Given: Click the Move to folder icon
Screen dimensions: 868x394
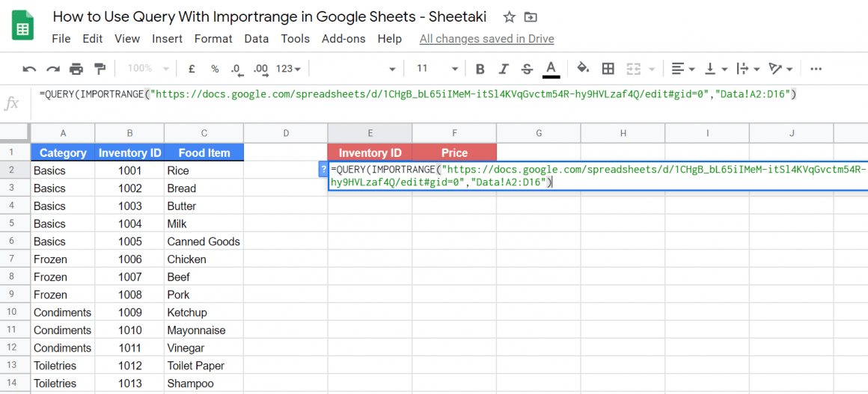Looking at the screenshot, I should (x=530, y=17).
